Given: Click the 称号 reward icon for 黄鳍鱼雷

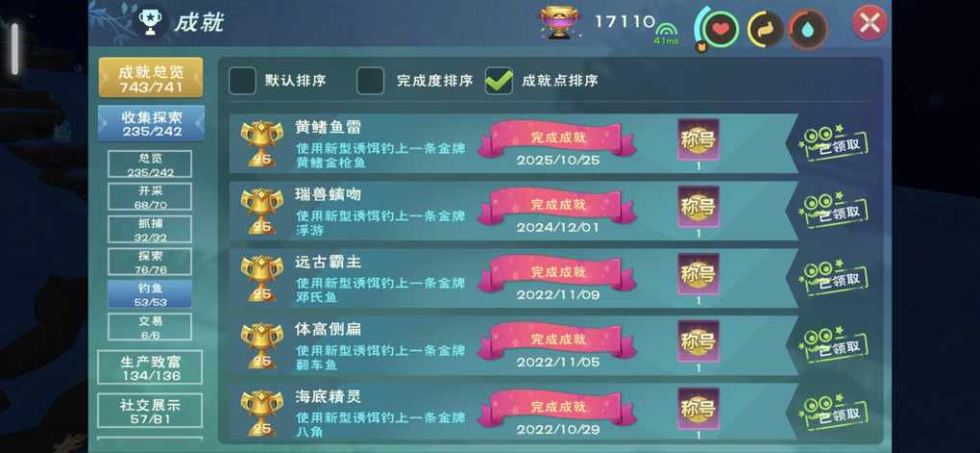Looking at the screenshot, I should pos(698,138).
